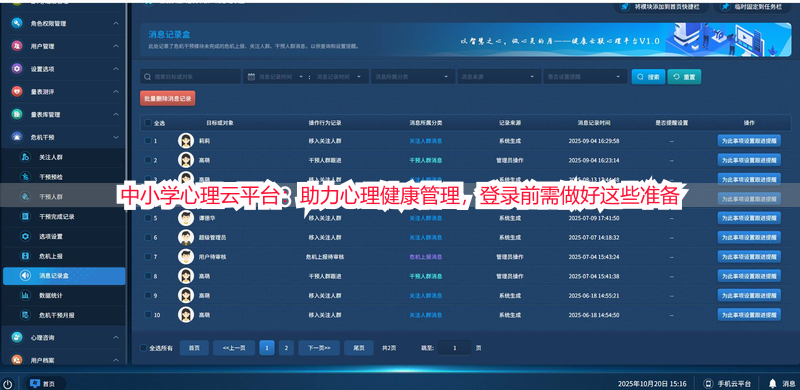Viewport: 800px width, 390px height.
Task: Jump to 尾页 last page
Action: point(359,348)
